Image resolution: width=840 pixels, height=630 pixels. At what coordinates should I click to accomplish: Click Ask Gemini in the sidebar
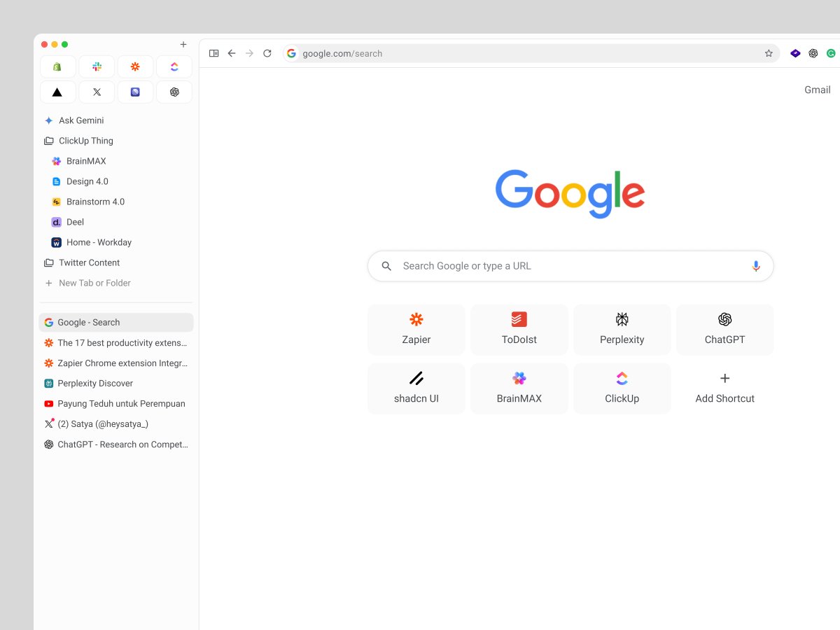click(116, 120)
